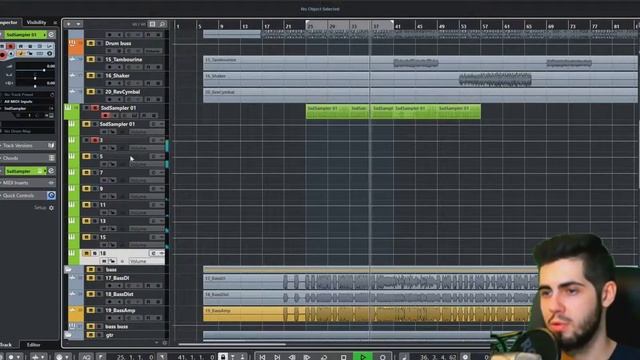
Task: Expand the Quick Controls section
Action: tap(18, 196)
